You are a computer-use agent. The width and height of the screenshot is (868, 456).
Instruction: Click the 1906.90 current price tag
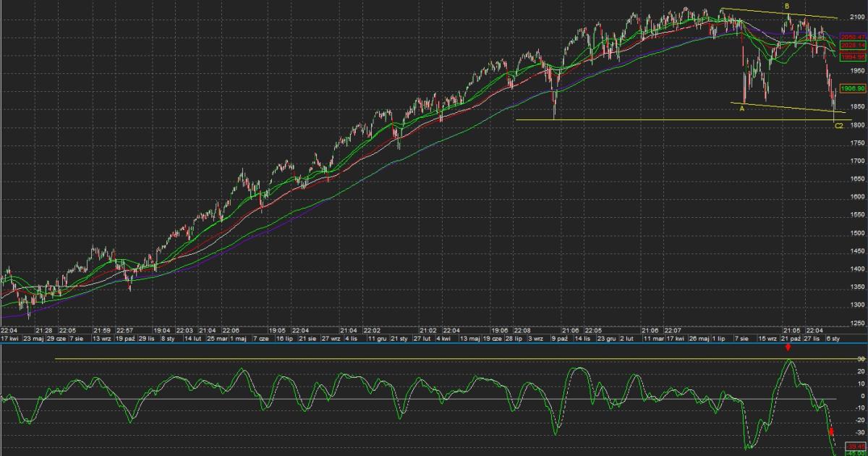pos(854,88)
